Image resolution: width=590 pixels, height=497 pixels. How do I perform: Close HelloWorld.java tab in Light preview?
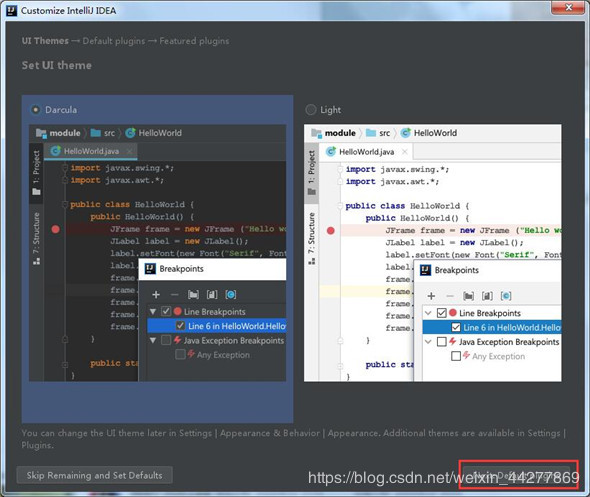[405, 152]
